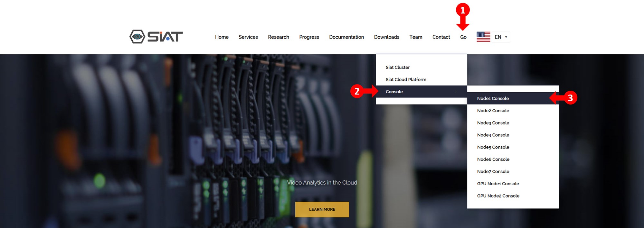
Task: Open the Team page
Action: point(416,37)
